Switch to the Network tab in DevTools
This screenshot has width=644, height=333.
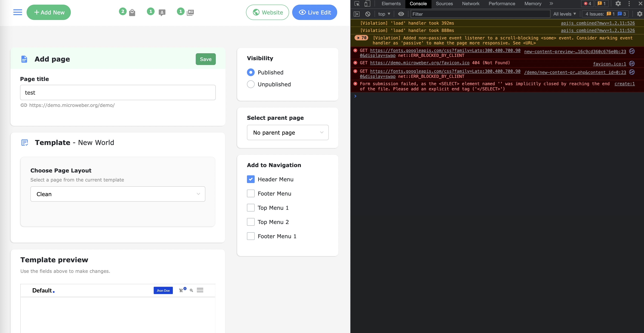[x=471, y=4]
